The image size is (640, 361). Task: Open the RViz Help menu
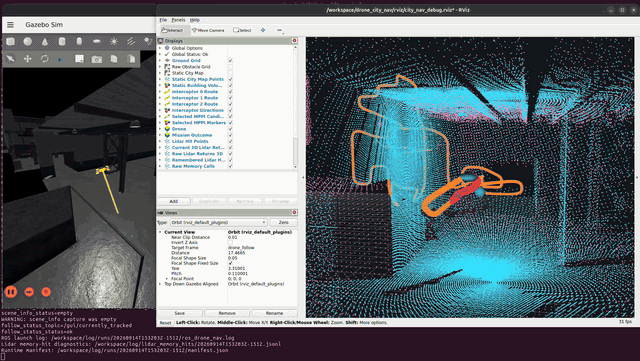coord(195,20)
